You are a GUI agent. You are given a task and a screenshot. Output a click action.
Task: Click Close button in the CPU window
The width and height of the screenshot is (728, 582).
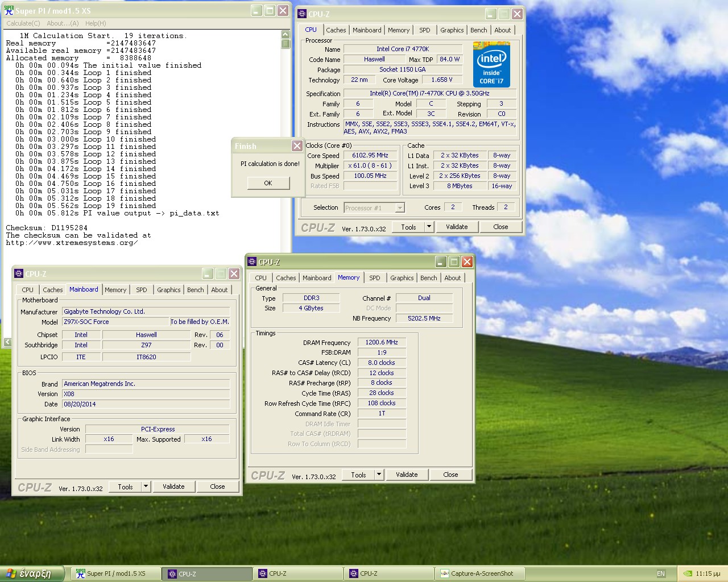click(x=500, y=227)
